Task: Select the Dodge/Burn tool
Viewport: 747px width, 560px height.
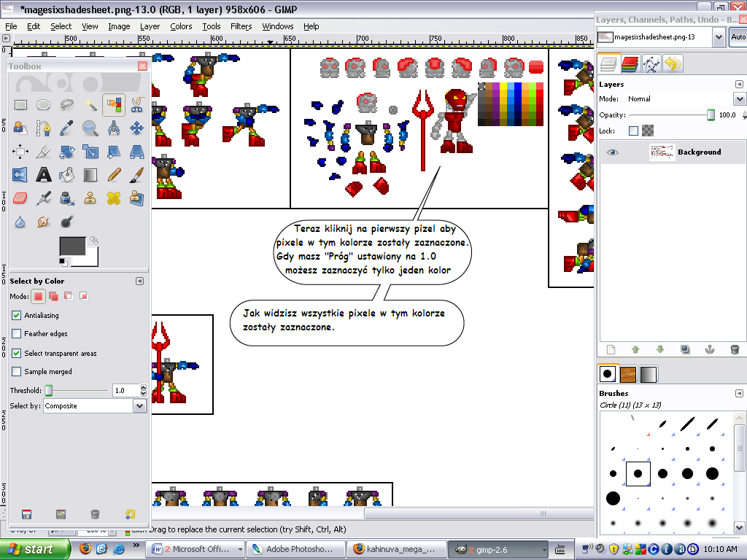Action: tap(66, 222)
